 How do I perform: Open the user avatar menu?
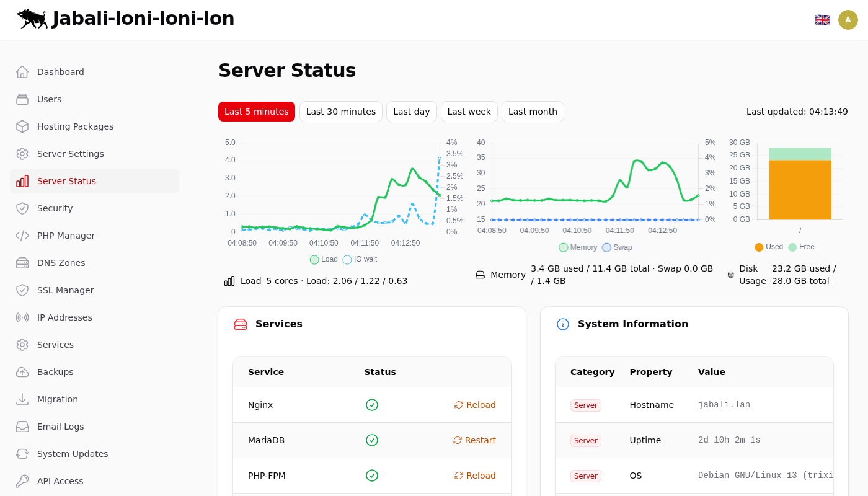848,20
